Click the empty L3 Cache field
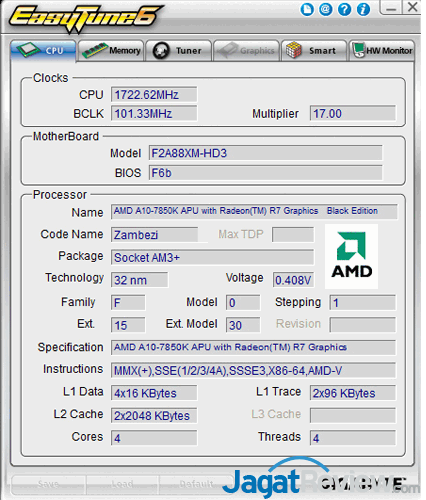The height and width of the screenshot is (500, 426). (x=353, y=416)
